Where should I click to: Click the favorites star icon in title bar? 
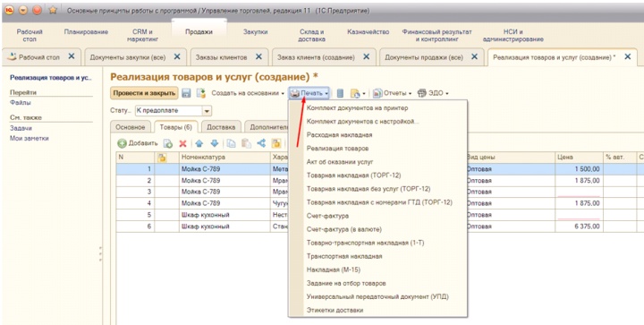click(x=53, y=10)
